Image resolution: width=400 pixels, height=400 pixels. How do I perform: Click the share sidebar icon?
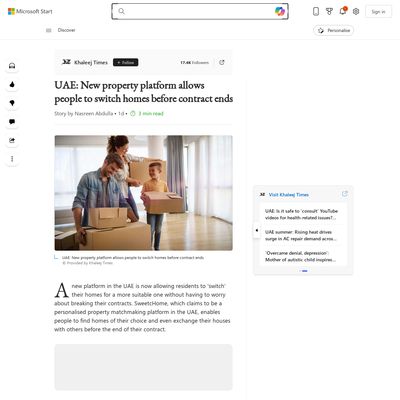pos(12,140)
